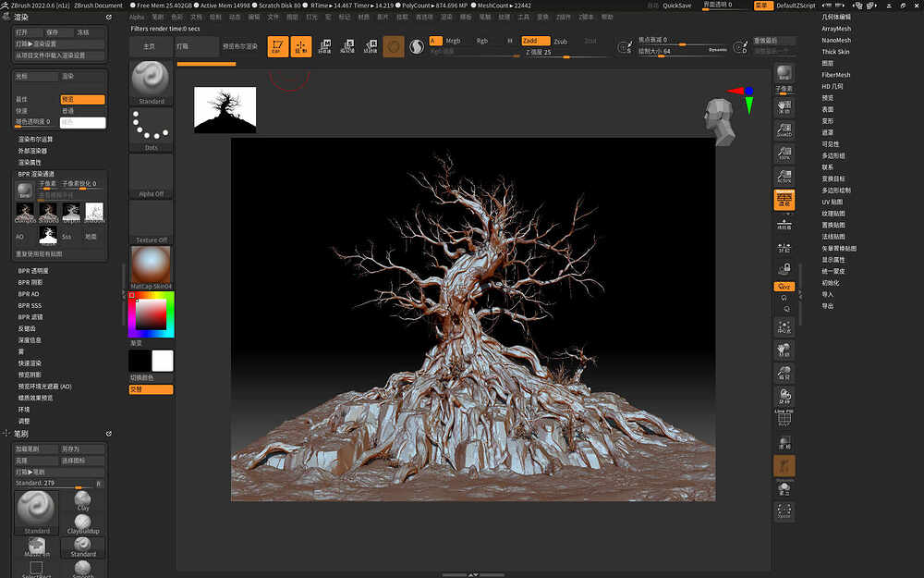This screenshot has height=578, width=924.
Task: Click the Alpha Off slot
Action: 151,176
